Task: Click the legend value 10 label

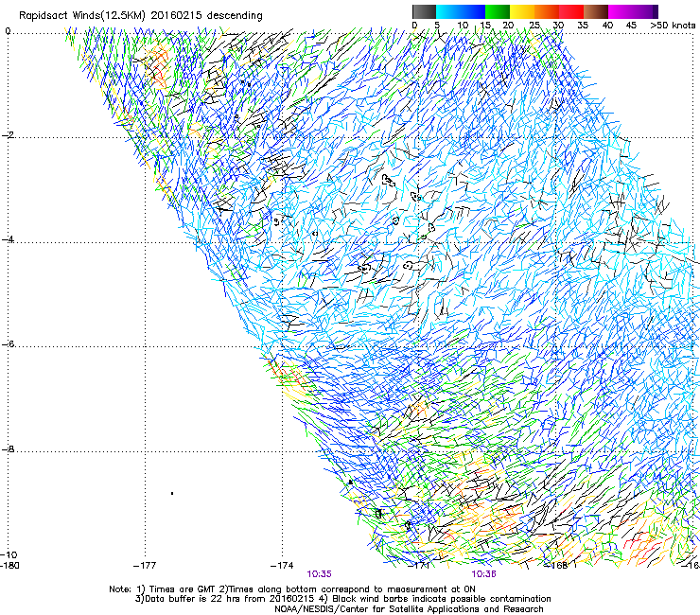Action: [x=463, y=26]
